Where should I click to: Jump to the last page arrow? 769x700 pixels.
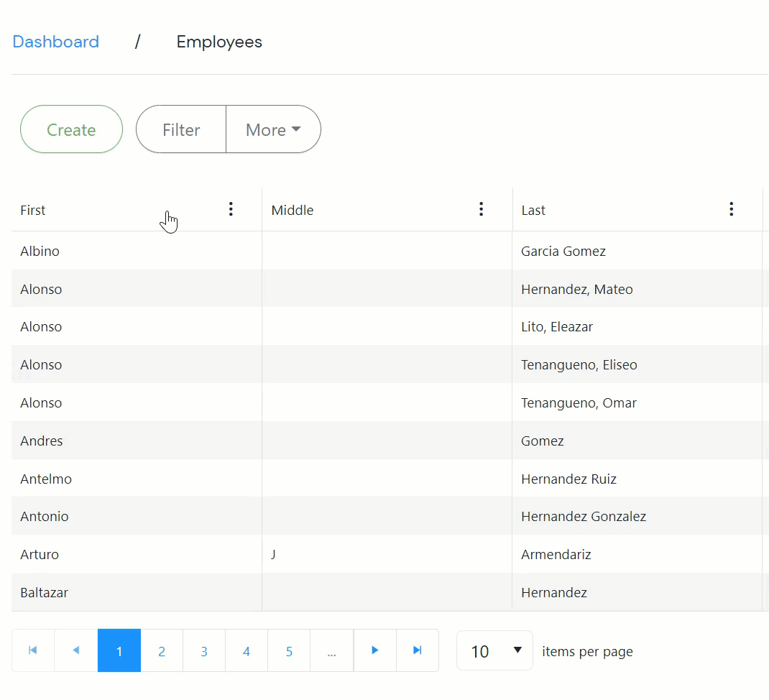[x=417, y=650]
